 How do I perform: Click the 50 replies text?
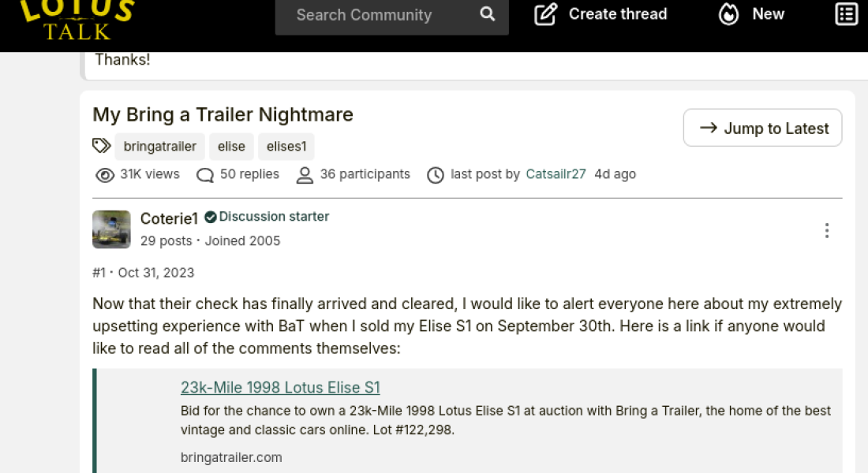(x=249, y=174)
